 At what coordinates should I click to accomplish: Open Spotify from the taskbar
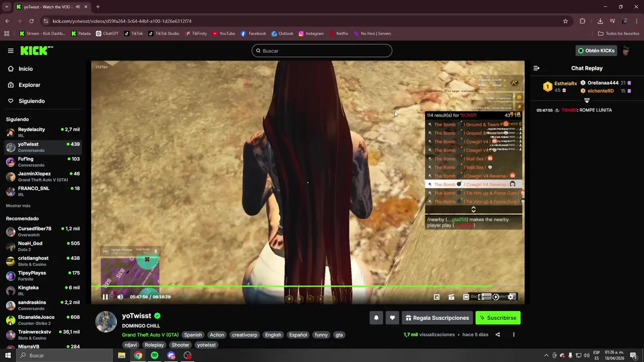point(154,355)
